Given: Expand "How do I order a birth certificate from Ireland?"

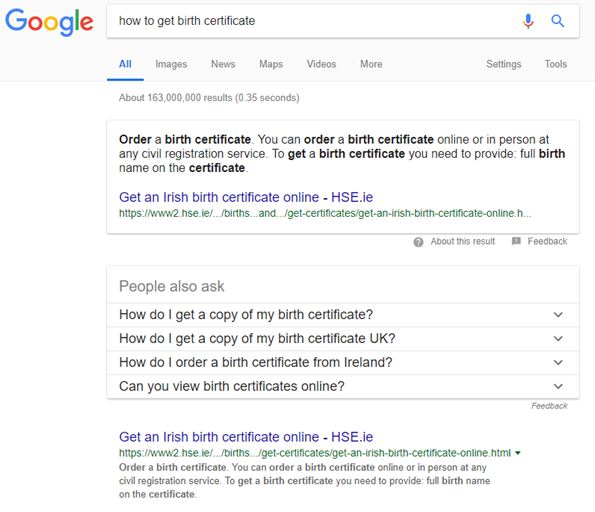Looking at the screenshot, I should (343, 362).
